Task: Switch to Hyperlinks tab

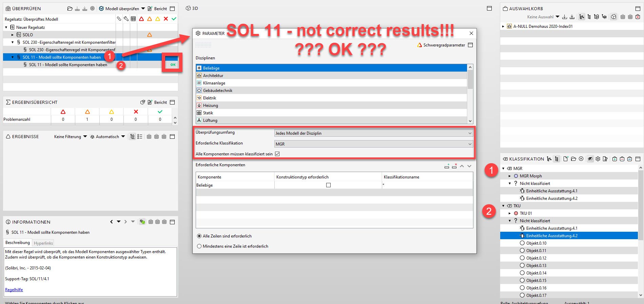Action: (x=43, y=243)
